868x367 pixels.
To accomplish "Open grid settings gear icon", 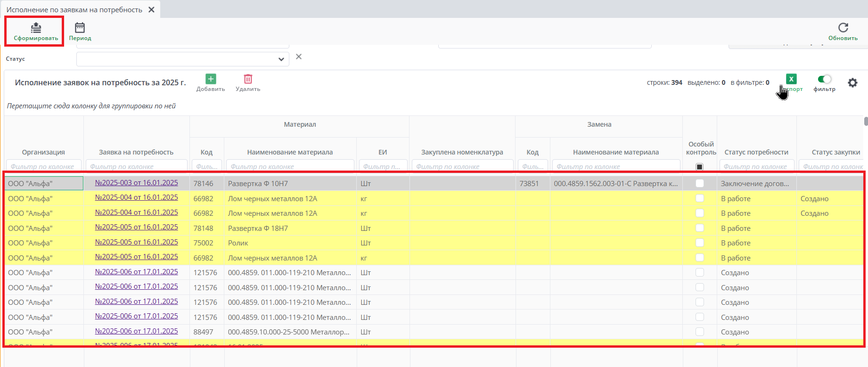I will (x=852, y=83).
